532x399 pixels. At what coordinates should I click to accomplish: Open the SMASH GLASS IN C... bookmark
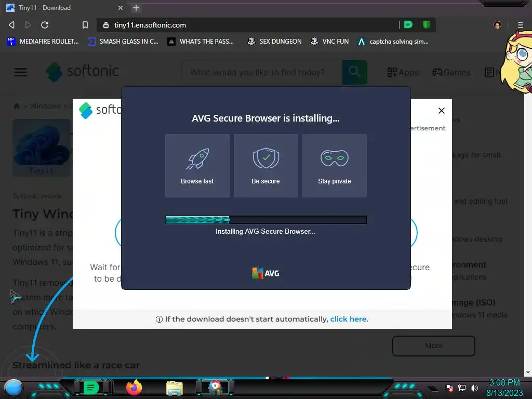pyautogui.click(x=123, y=42)
